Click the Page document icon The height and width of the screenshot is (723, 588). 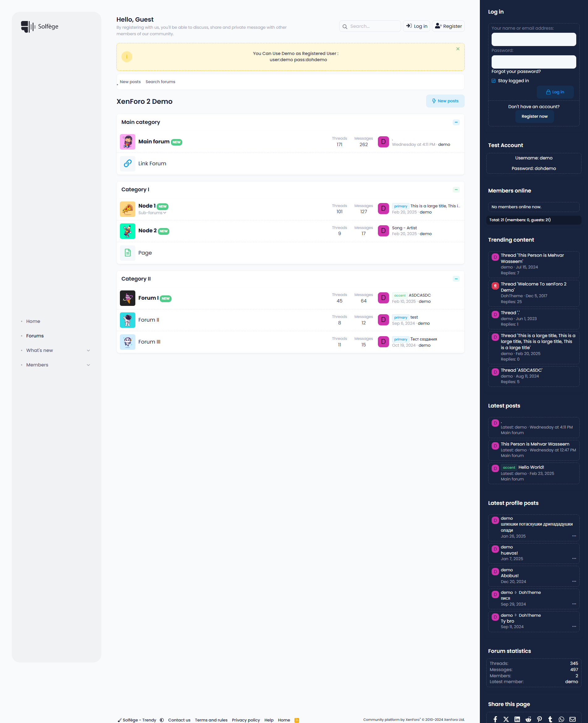127,253
